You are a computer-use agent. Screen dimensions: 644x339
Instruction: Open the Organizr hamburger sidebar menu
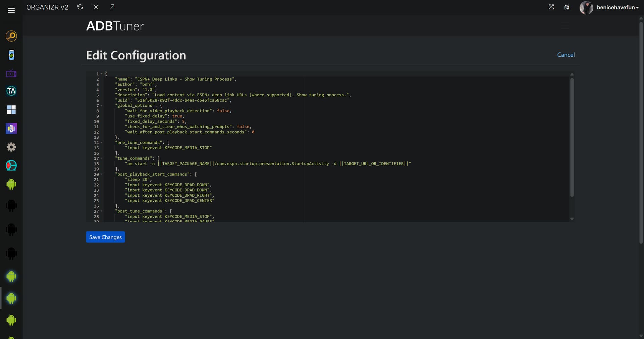click(11, 11)
